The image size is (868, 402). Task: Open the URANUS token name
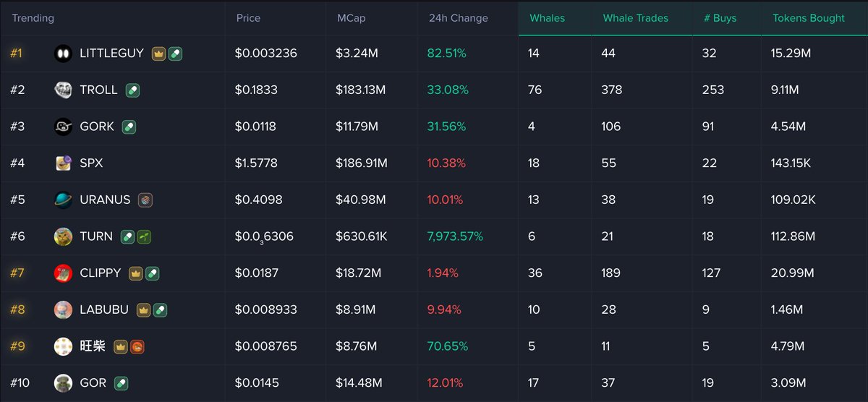click(106, 200)
